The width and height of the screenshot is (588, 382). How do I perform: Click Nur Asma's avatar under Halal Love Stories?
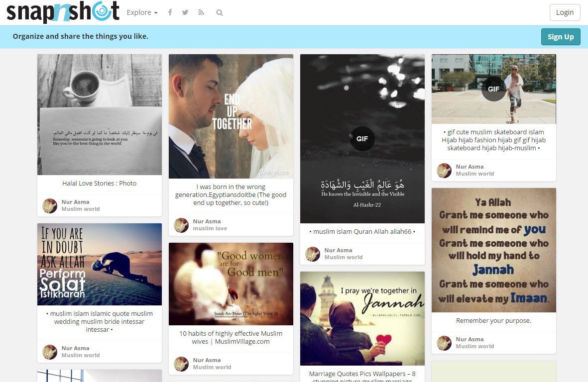pos(49,205)
